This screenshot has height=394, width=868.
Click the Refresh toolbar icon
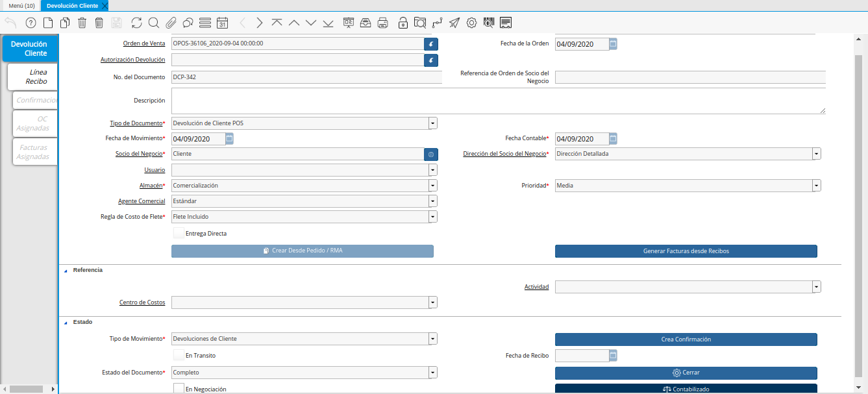point(136,23)
